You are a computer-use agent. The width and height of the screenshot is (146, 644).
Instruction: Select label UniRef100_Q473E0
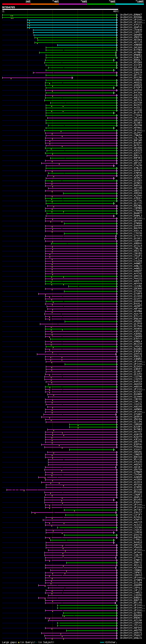point(131,509)
